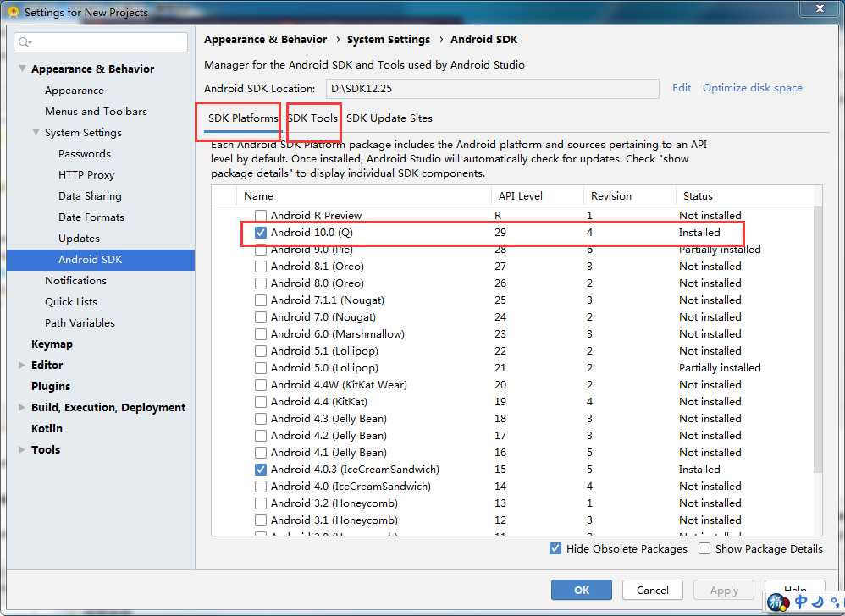
Task: Open the Plugins settings page
Action: 51,386
